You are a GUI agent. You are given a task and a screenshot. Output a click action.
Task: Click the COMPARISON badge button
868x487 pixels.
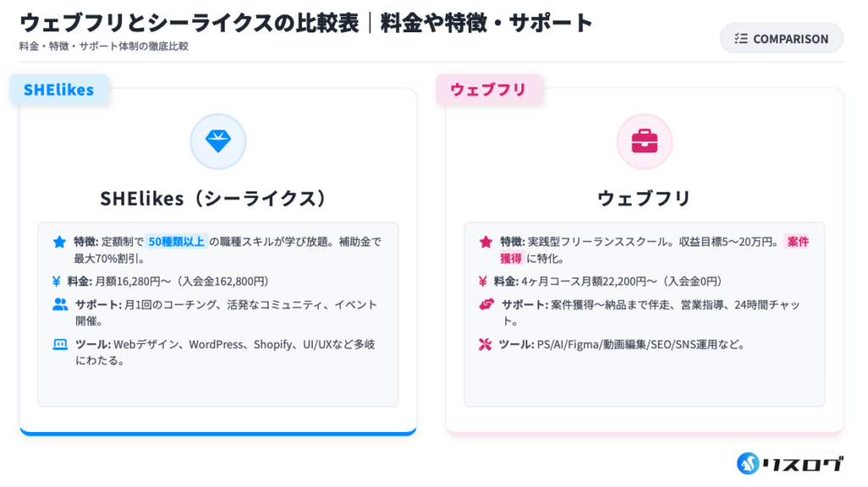[x=781, y=38]
